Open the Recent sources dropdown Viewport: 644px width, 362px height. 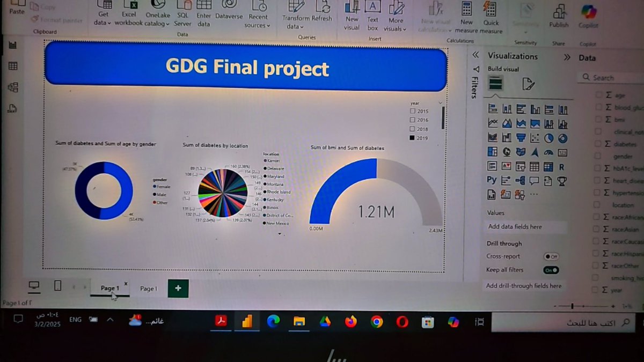click(x=258, y=15)
